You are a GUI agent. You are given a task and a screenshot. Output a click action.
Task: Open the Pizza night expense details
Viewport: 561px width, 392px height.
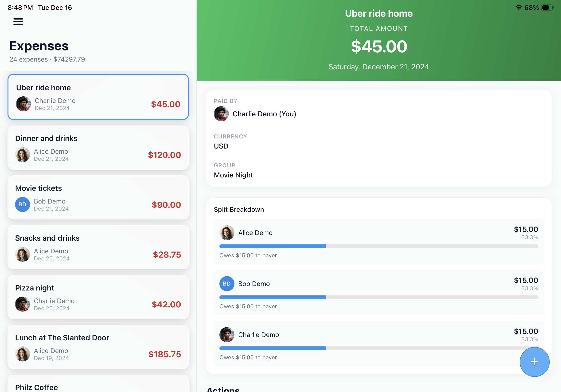click(98, 297)
